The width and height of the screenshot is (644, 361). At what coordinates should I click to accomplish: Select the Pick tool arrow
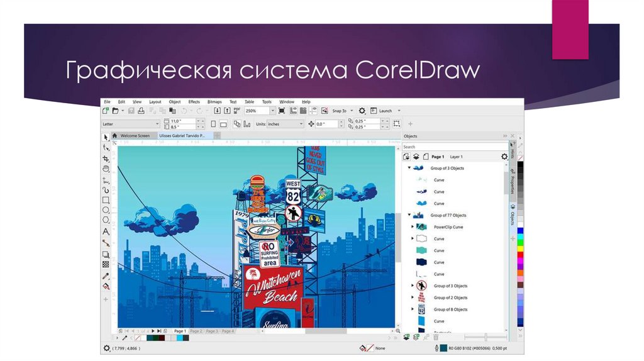[106, 138]
